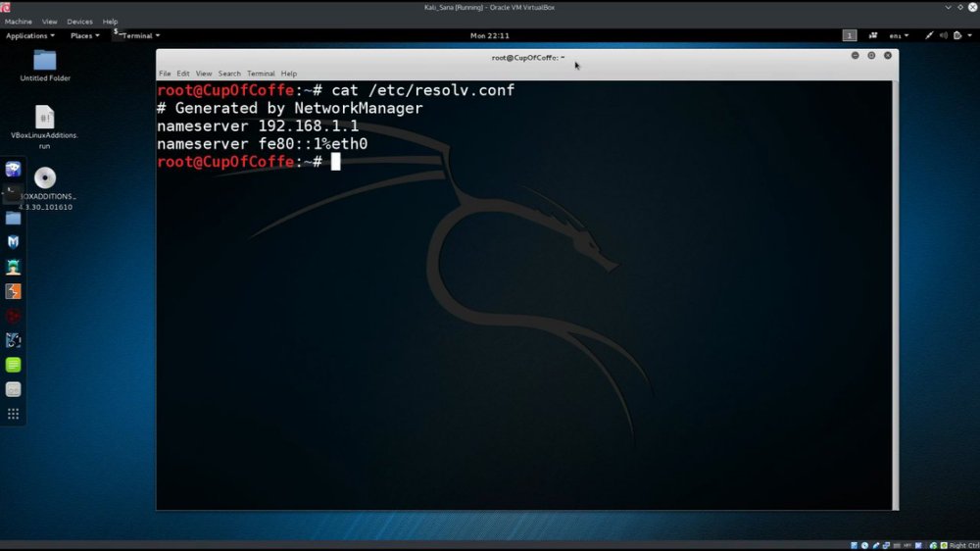The image size is (980, 551).
Task: Open the Terminal icon in dock
Action: (13, 193)
